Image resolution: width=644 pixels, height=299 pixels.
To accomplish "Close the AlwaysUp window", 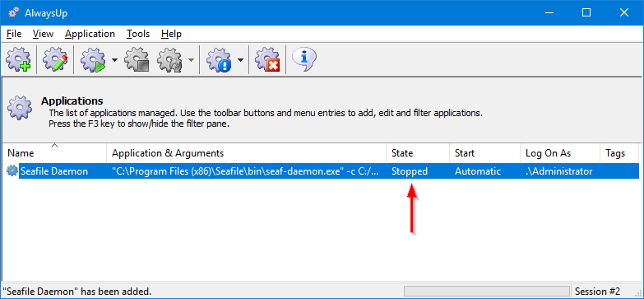I will tap(624, 12).
